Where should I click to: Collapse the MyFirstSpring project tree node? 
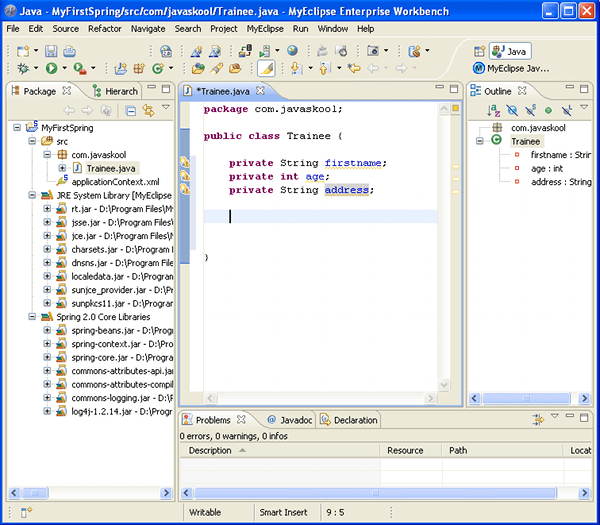tap(18, 128)
